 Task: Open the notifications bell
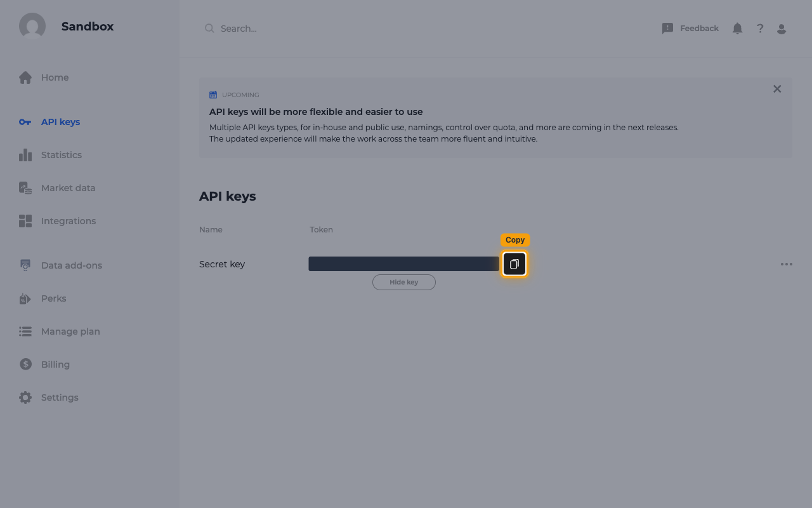tap(737, 29)
